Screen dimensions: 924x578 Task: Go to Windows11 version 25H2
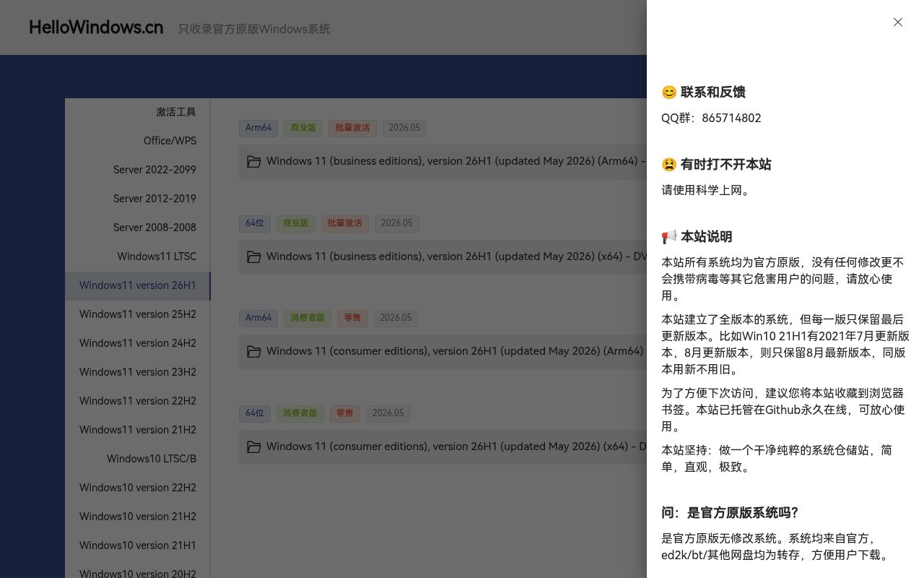138,314
